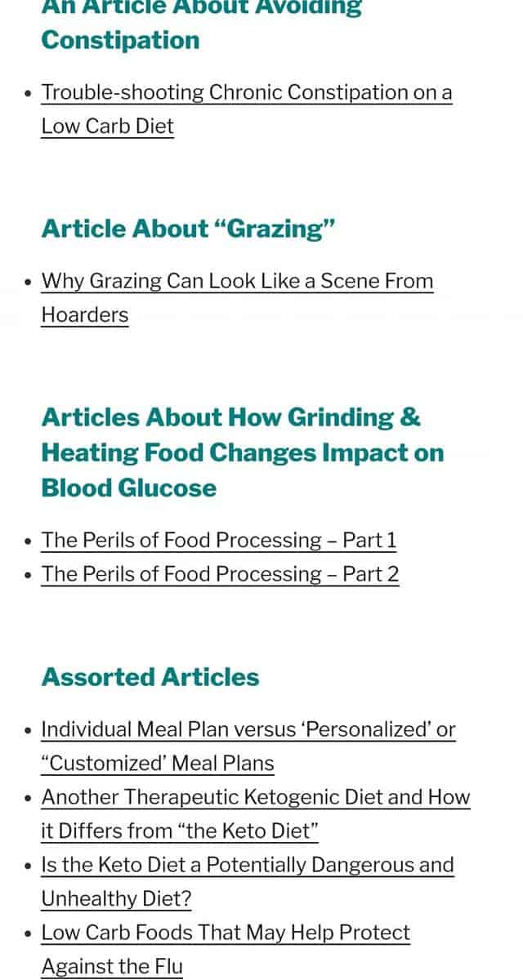Image resolution: width=523 pixels, height=980 pixels.
Task: Click bullet beside Why Grazing link
Action: coord(29,282)
